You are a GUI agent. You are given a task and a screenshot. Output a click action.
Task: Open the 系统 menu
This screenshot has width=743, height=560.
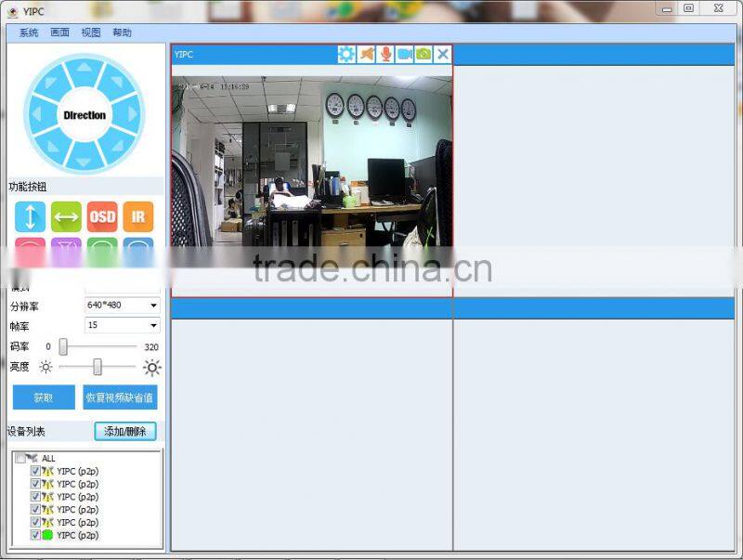pyautogui.click(x=29, y=33)
